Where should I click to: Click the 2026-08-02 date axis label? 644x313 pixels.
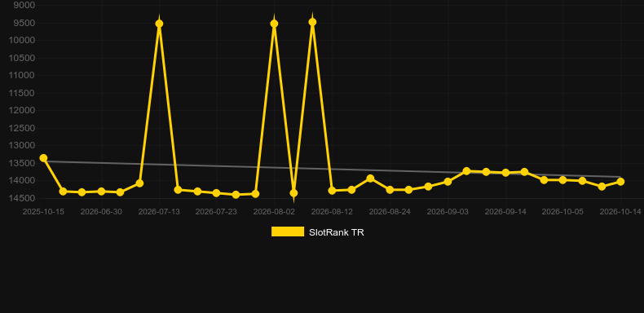point(274,212)
